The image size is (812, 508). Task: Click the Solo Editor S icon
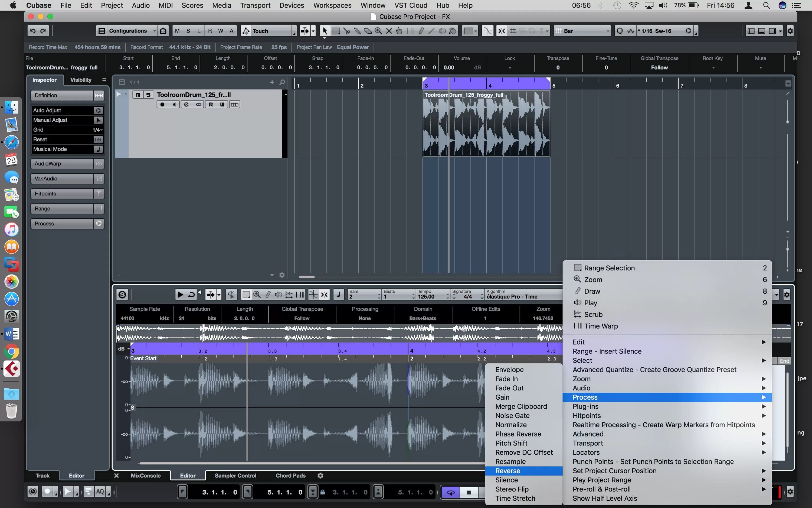pos(122,295)
